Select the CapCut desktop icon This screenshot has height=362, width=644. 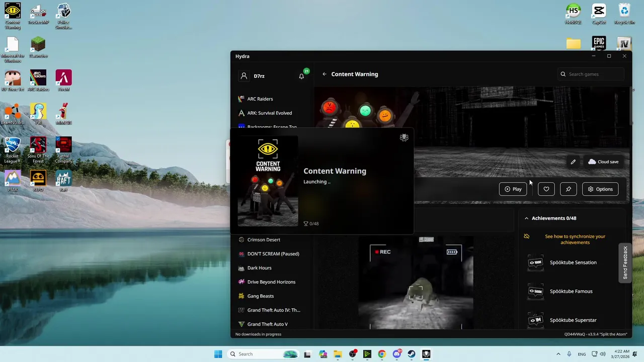(x=599, y=14)
